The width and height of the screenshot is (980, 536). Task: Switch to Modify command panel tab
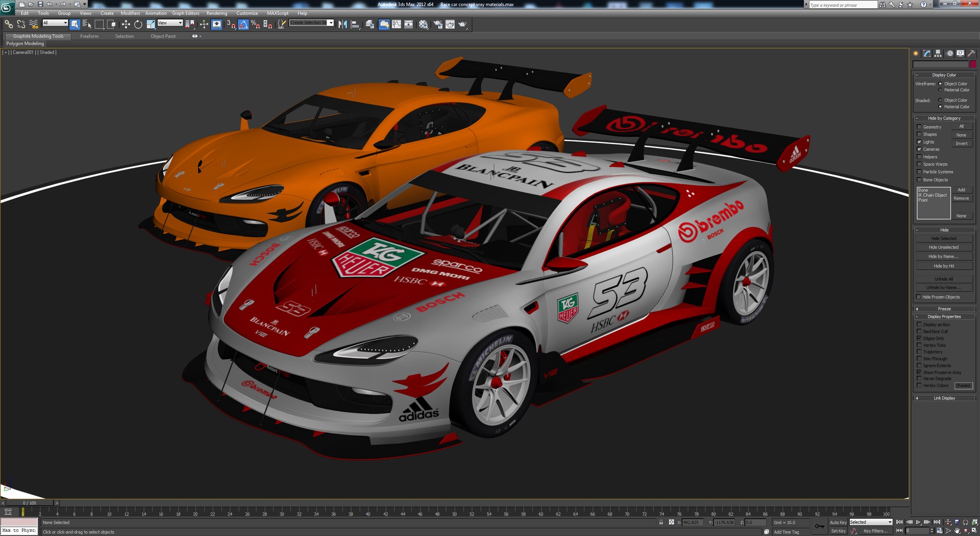927,53
